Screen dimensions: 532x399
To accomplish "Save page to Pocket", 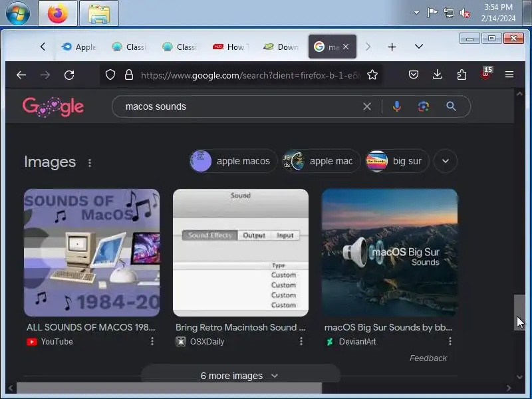I will pyautogui.click(x=413, y=74).
